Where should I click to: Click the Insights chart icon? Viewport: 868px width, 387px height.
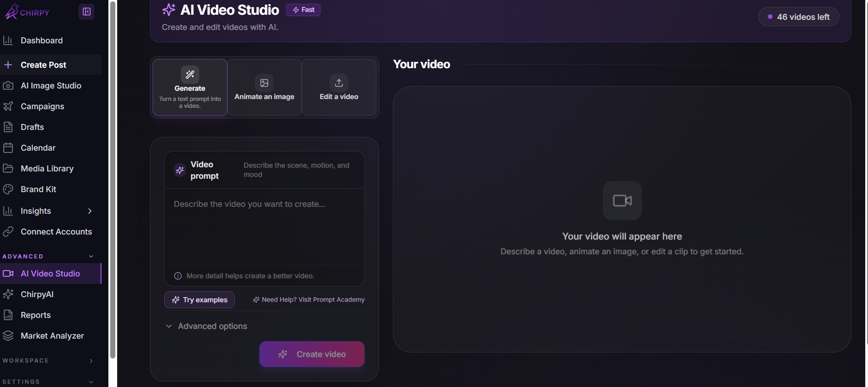[x=8, y=211]
